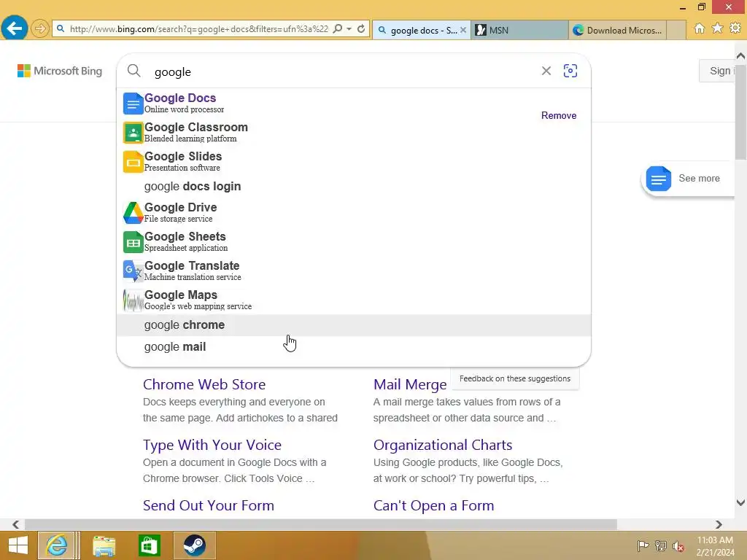Open the Can't Open a Form link
Screen dimensions: 747x560
[433, 505]
